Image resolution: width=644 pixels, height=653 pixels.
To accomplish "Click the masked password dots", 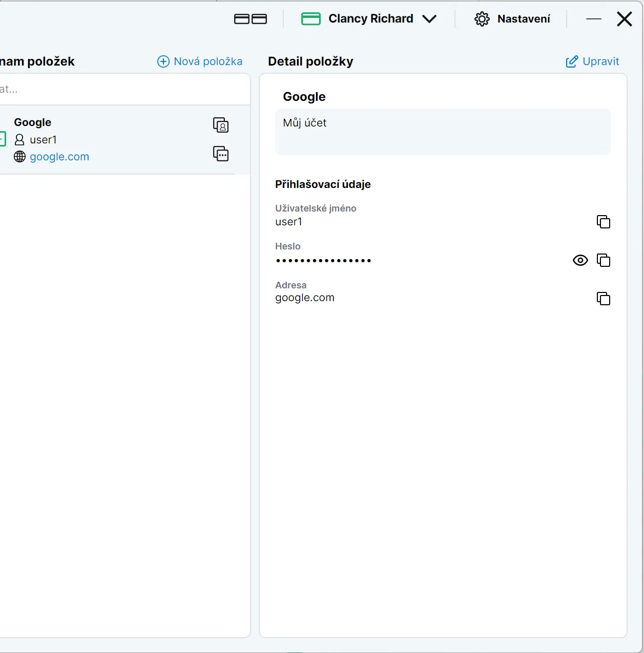I will 323,261.
